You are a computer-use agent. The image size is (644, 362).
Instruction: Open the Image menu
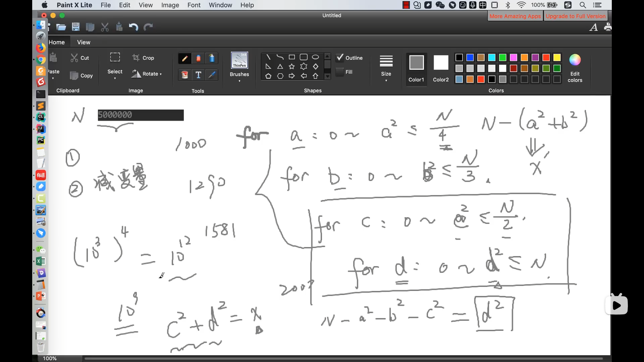coord(170,5)
